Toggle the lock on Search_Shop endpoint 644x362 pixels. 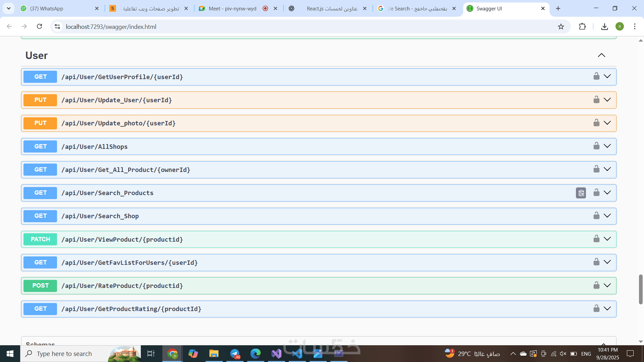596,216
